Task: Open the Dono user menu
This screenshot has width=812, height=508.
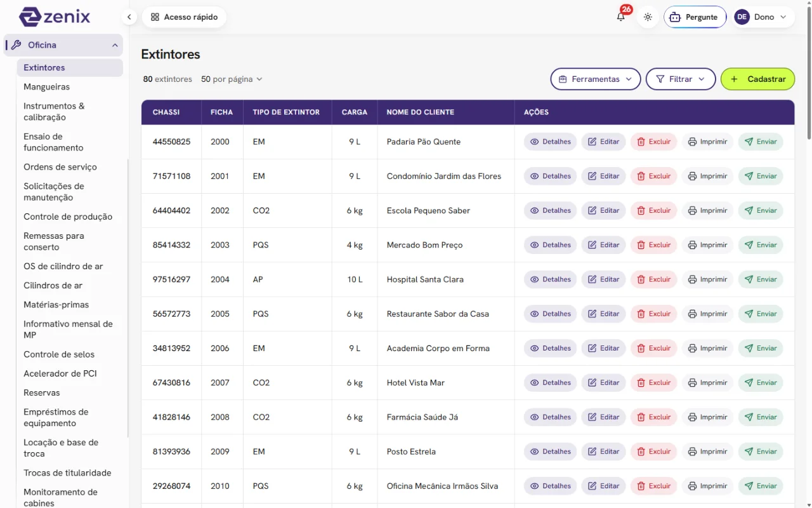Action: point(764,17)
